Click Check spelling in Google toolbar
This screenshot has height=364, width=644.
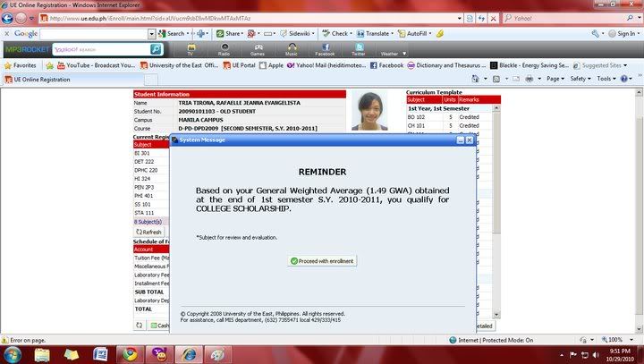[x=337, y=34]
